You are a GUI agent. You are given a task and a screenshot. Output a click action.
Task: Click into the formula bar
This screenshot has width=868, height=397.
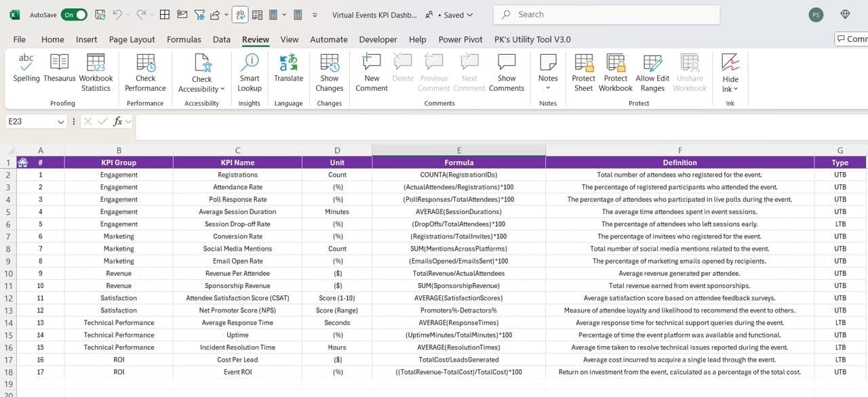point(500,126)
